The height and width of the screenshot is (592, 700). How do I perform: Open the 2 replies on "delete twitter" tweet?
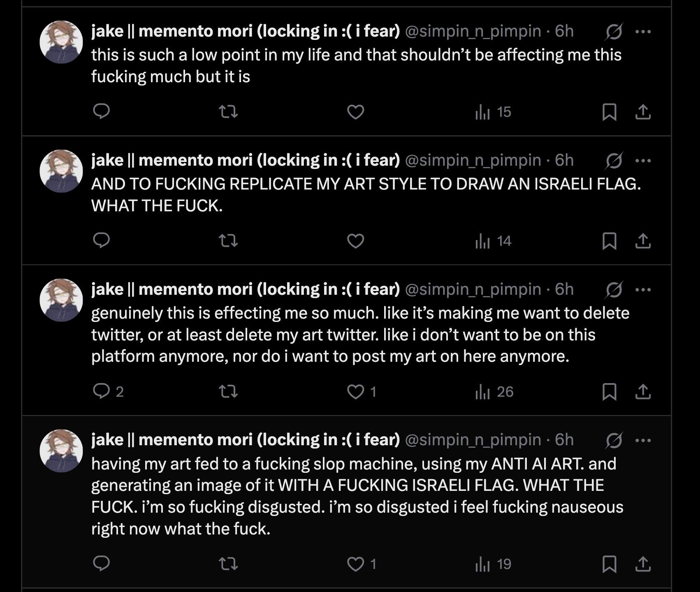[108, 391]
